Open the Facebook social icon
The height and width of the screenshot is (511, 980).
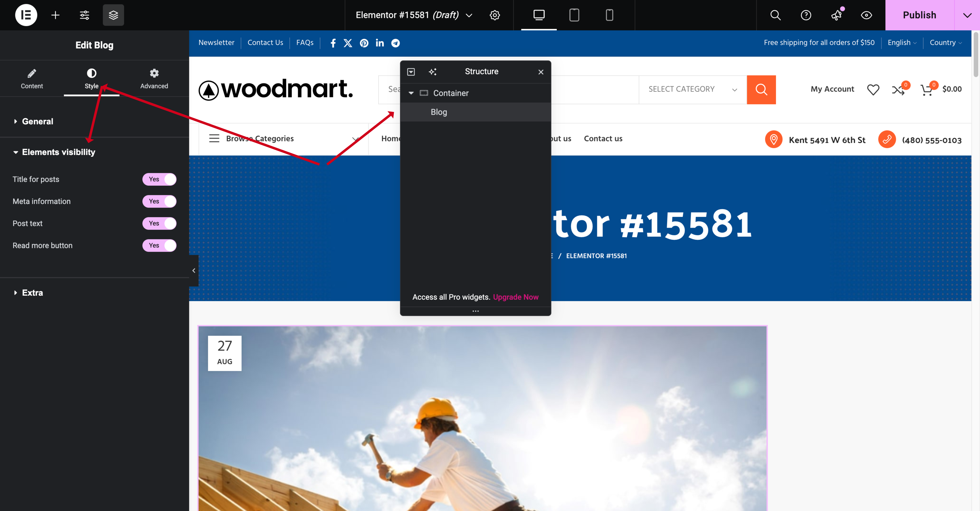(333, 43)
